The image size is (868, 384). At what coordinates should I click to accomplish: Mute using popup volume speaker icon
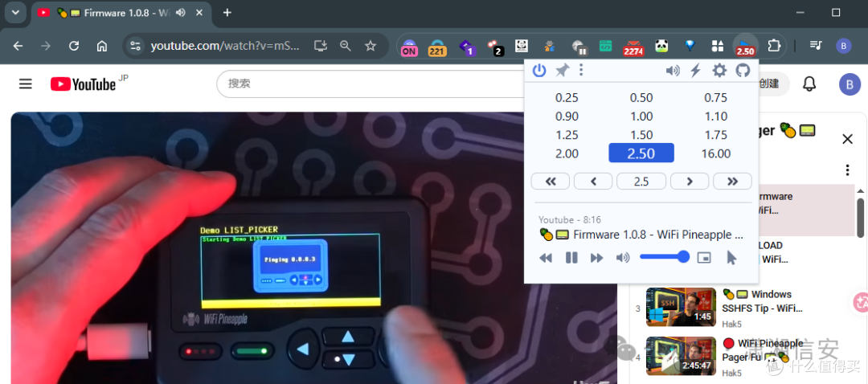pyautogui.click(x=623, y=258)
